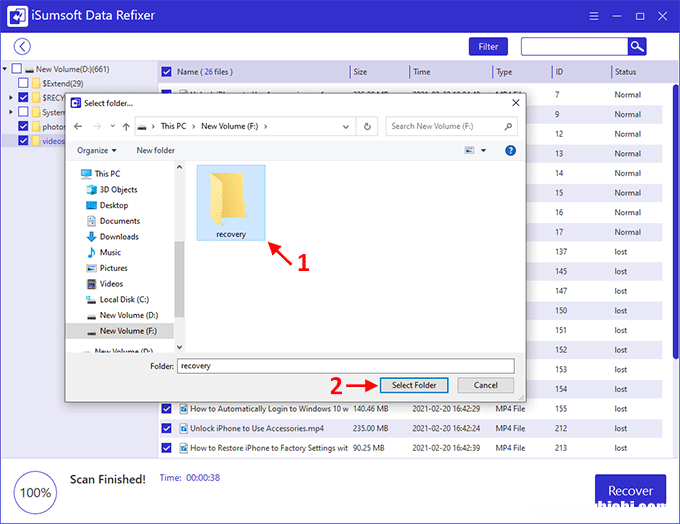Uncheck How to Automatically Login file checkbox

click(x=167, y=409)
